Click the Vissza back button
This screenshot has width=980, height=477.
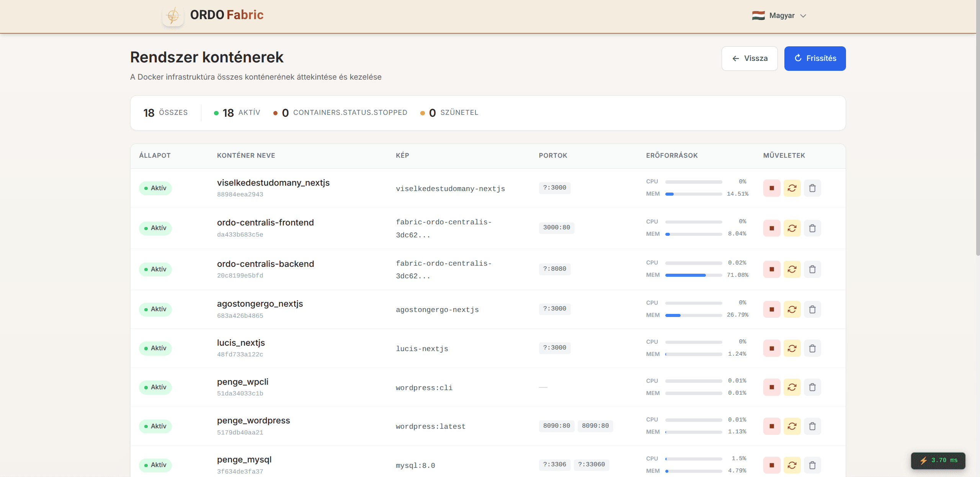(x=749, y=59)
